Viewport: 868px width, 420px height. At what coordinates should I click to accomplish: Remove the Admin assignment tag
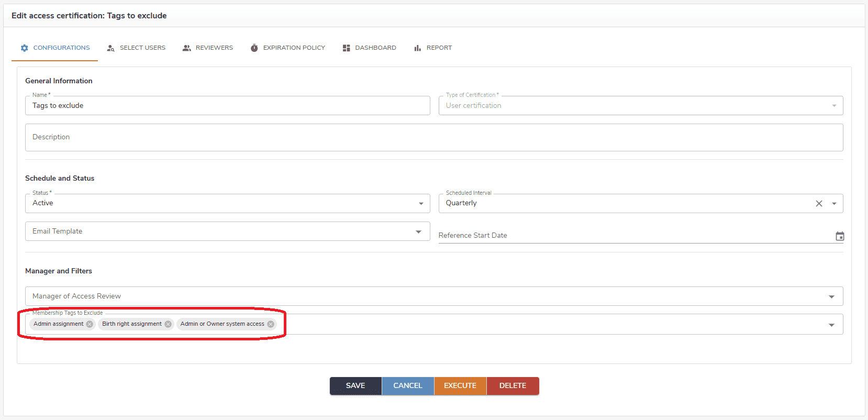click(90, 324)
